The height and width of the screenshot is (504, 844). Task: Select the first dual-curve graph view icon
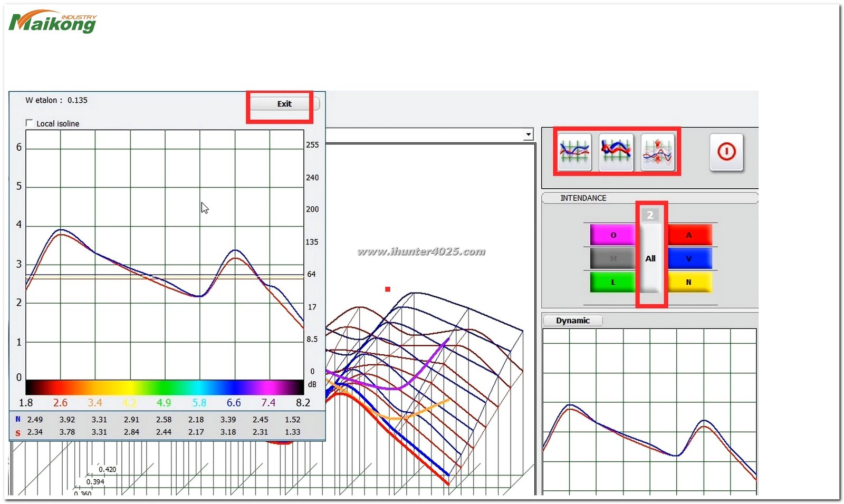[574, 152]
